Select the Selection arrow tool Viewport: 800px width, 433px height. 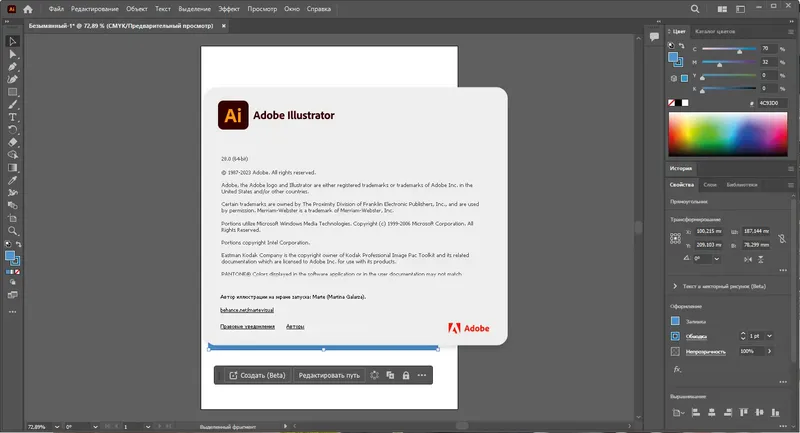[13, 41]
